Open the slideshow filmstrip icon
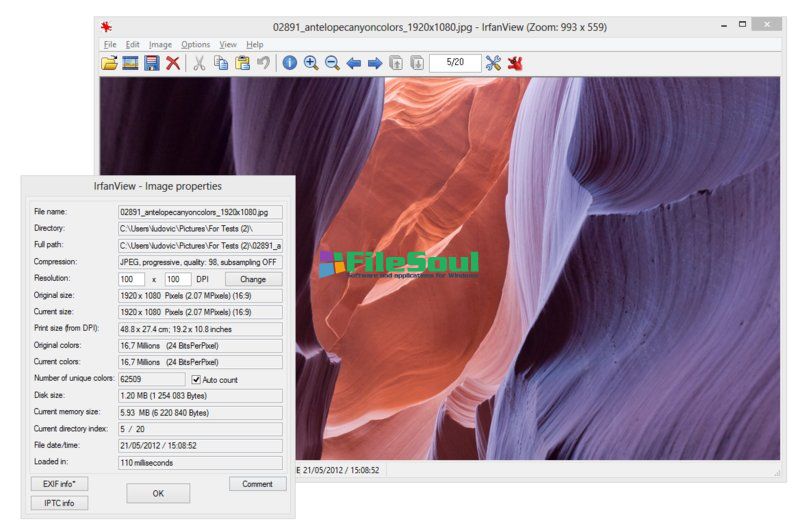 [x=130, y=63]
